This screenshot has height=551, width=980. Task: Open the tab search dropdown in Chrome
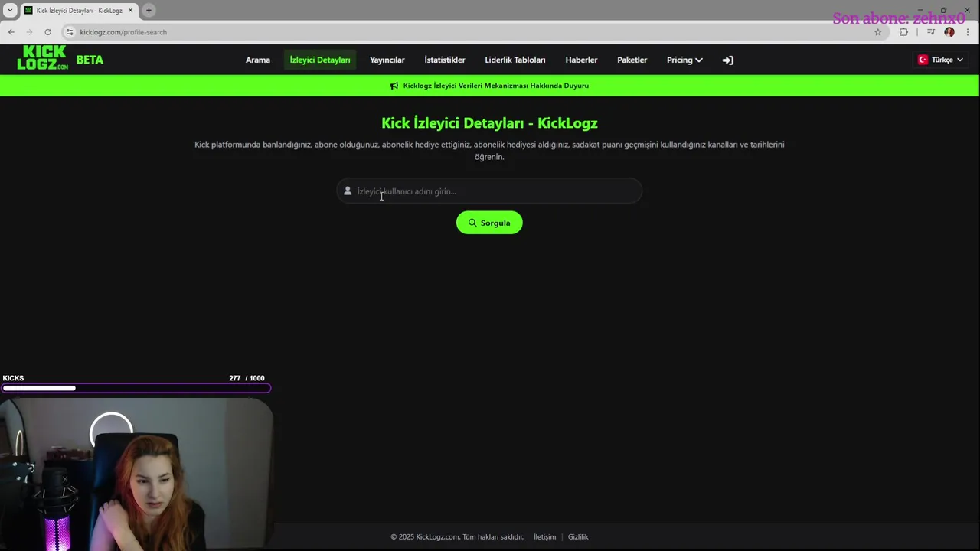tap(10, 10)
